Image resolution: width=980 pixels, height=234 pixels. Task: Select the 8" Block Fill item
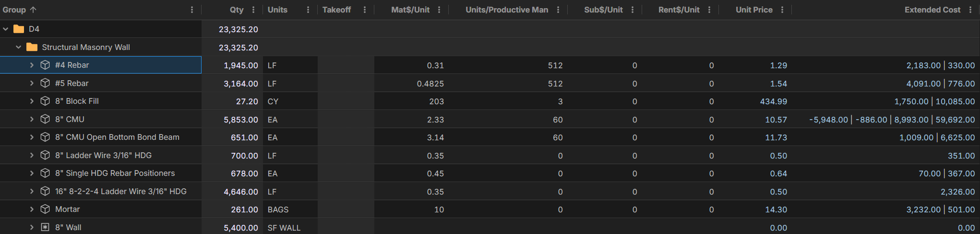pos(77,101)
